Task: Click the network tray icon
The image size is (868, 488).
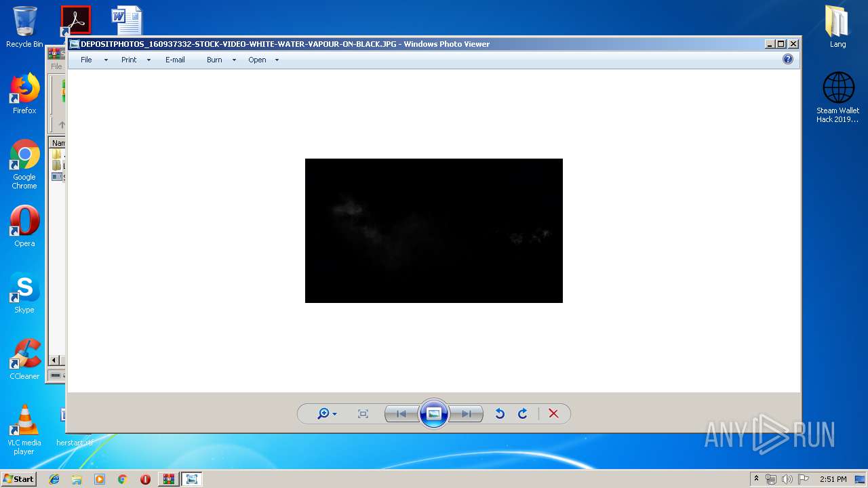Action: point(771,479)
